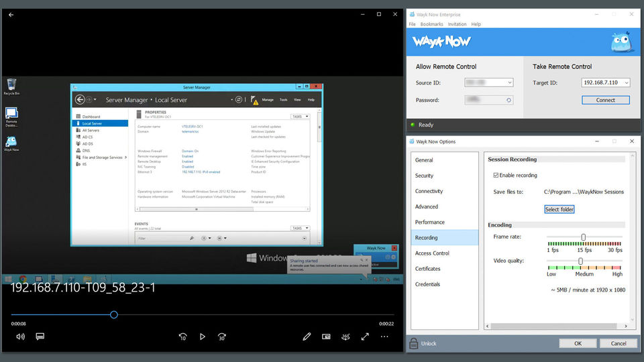
Task: Select Dashboard in Server Manager sidebar
Action: [x=100, y=117]
